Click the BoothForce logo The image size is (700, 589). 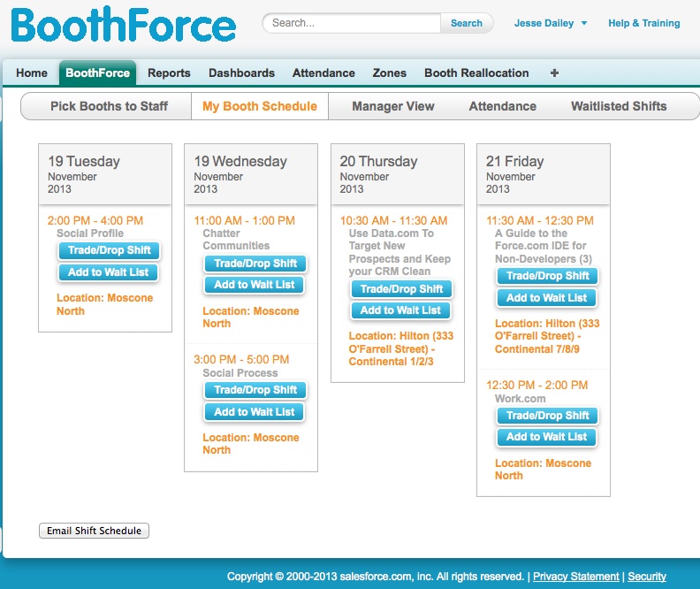click(124, 26)
